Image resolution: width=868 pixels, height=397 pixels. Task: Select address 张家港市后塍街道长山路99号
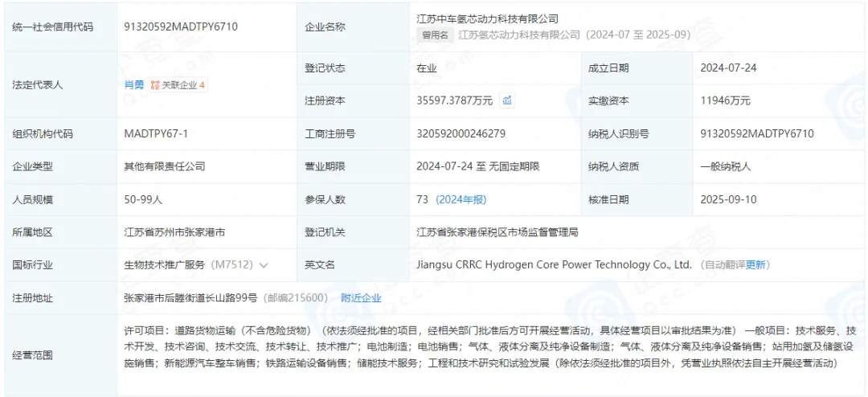(191, 298)
